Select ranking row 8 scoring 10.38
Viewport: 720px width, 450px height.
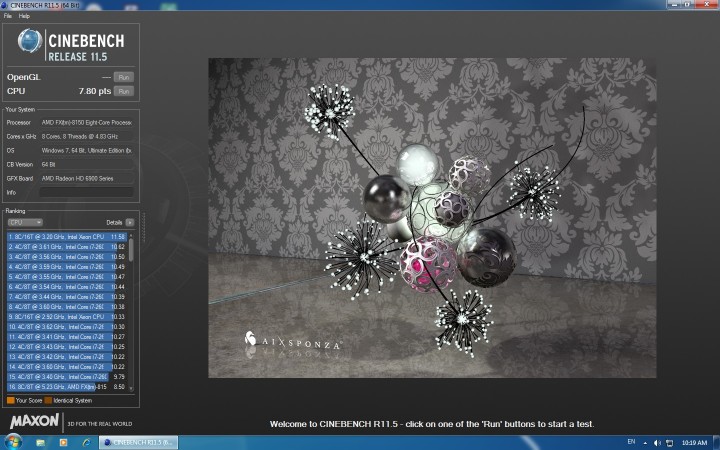(x=67, y=307)
